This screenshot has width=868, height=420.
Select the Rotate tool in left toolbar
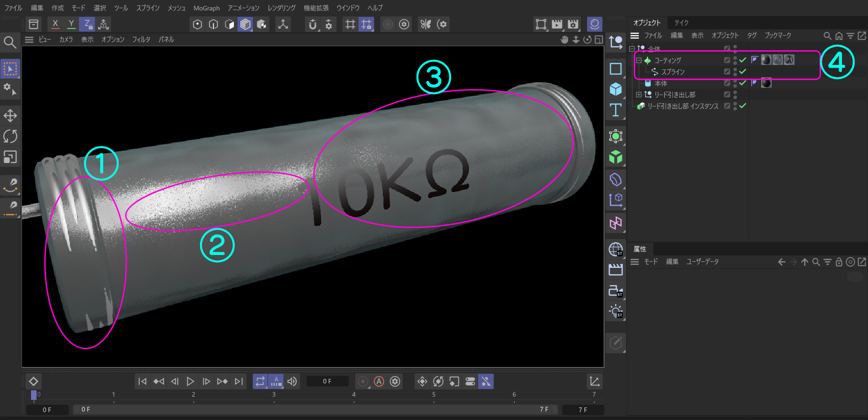pyautogui.click(x=10, y=136)
